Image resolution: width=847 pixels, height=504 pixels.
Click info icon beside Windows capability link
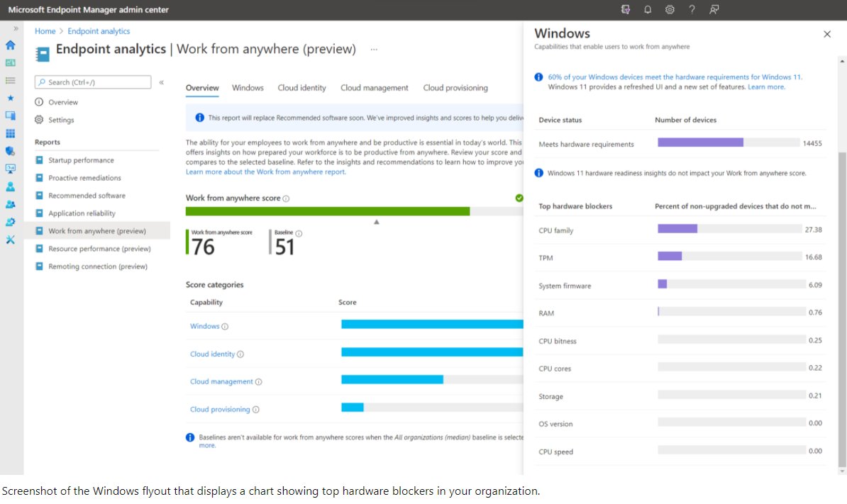click(x=225, y=327)
